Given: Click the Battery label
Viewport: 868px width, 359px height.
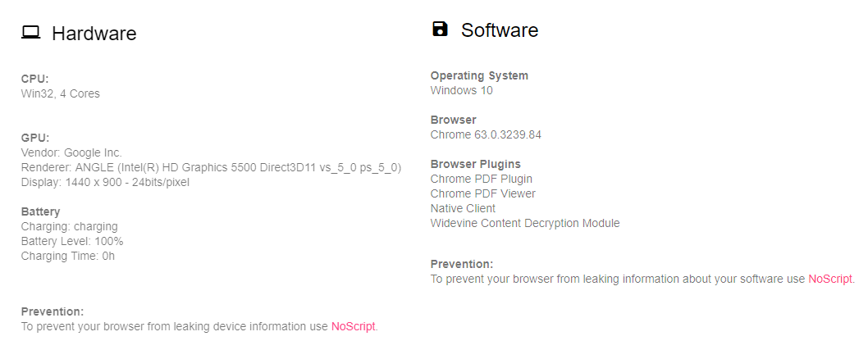Looking at the screenshot, I should (x=40, y=211).
